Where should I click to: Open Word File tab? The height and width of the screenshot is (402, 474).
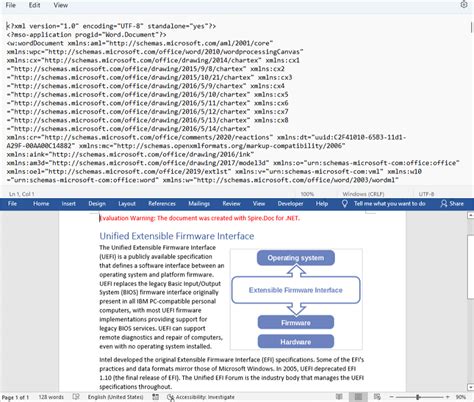click(12, 204)
